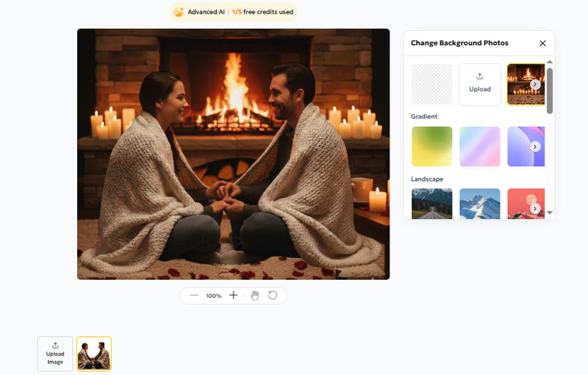Click the 100% zoom level value
The width and height of the screenshot is (588, 375).
pyautogui.click(x=213, y=295)
